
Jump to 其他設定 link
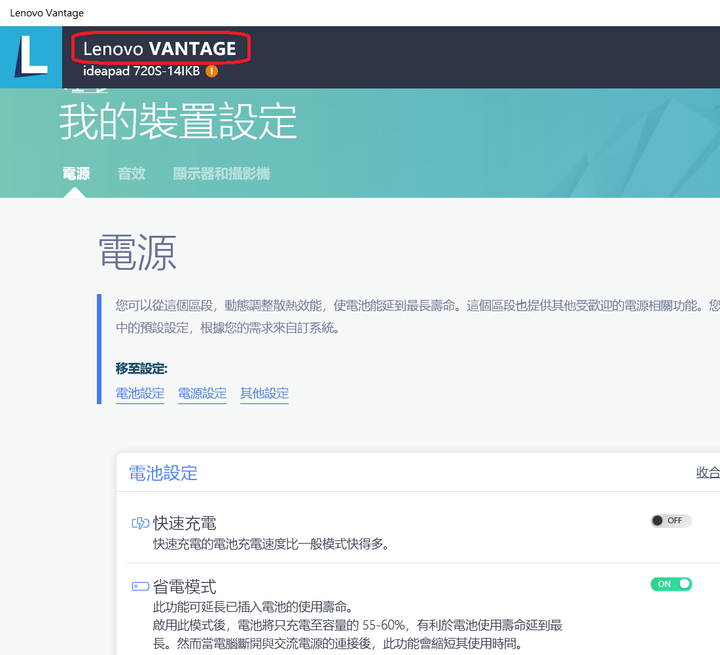264,394
